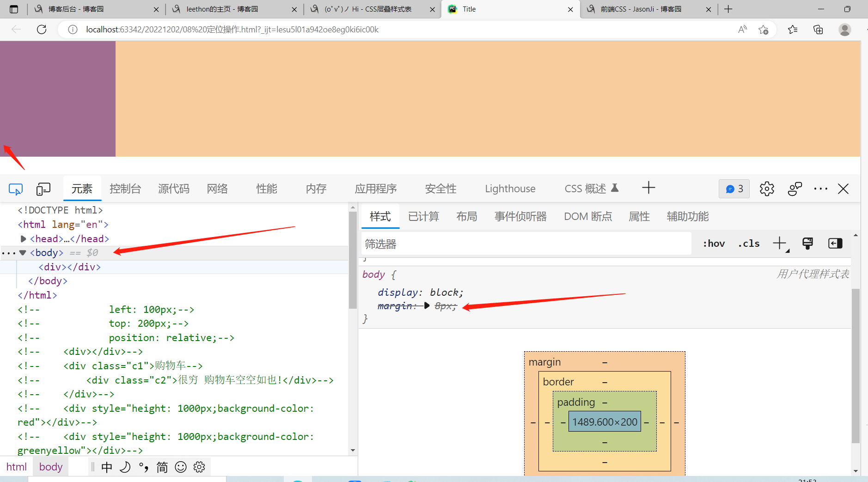Select html in the DOM breadcrumb
The image size is (868, 482).
coord(17,467)
